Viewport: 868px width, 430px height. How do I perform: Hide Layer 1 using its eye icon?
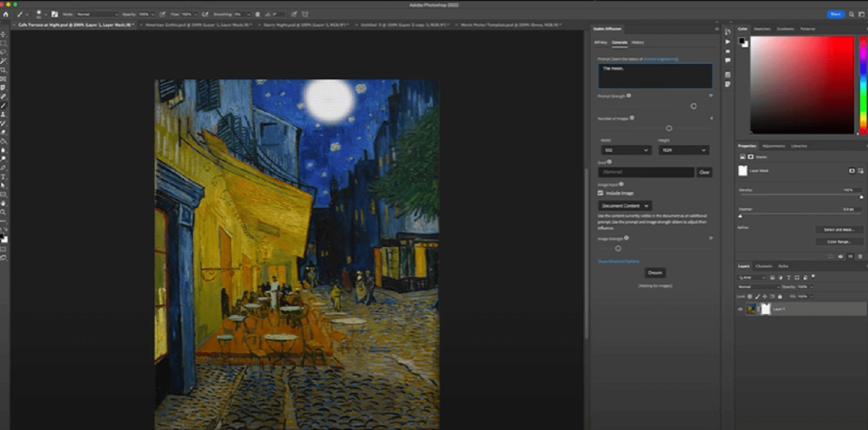pyautogui.click(x=740, y=309)
